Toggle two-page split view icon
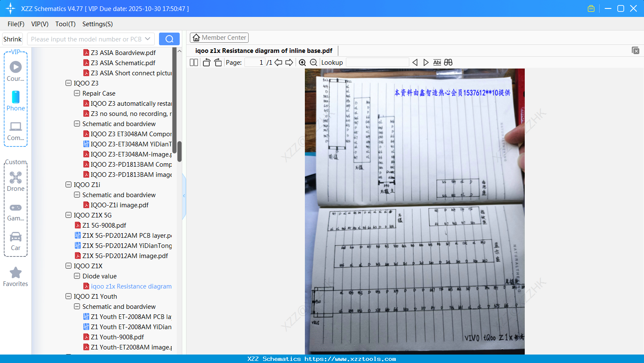The height and width of the screenshot is (363, 644). (194, 63)
